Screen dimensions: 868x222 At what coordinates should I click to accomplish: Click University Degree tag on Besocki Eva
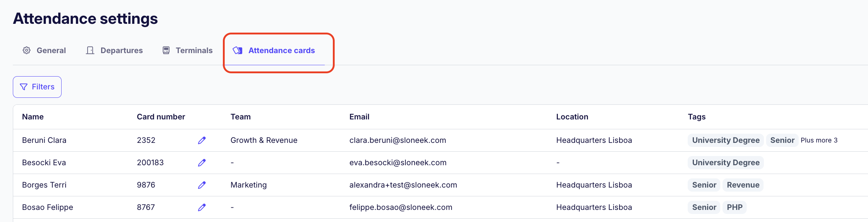tap(726, 163)
